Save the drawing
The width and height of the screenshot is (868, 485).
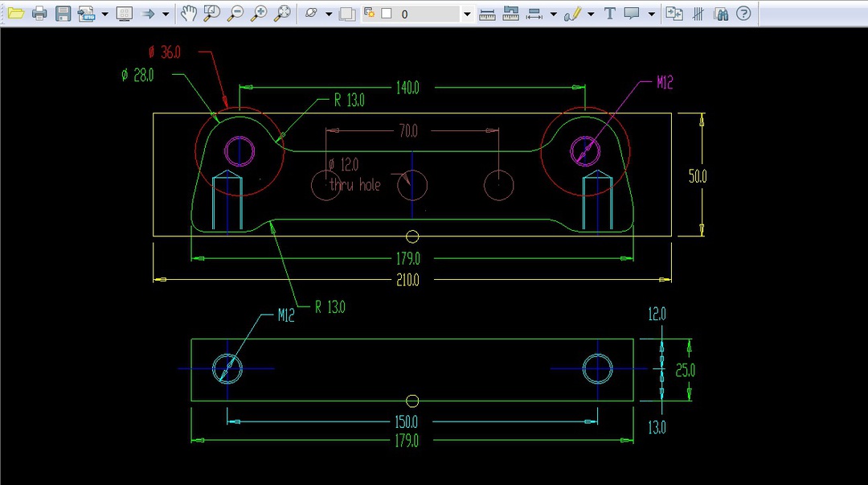pos(62,14)
